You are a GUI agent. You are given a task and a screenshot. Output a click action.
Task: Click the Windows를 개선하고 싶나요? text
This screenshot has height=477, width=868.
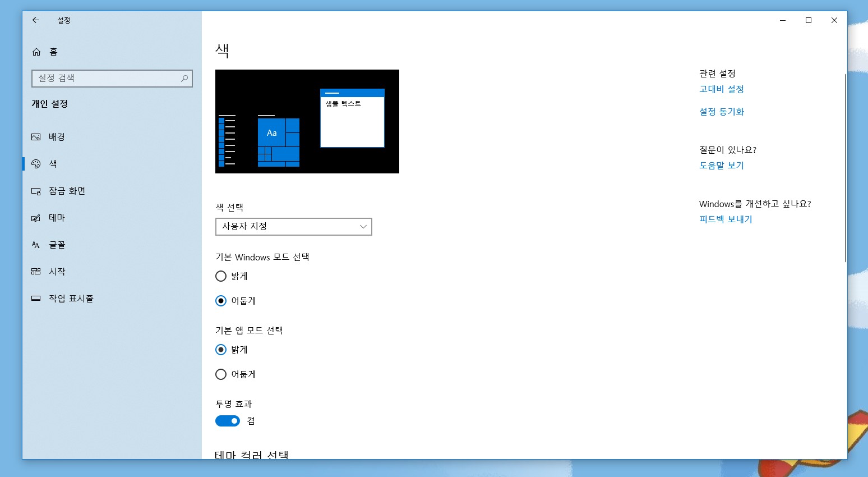click(755, 204)
